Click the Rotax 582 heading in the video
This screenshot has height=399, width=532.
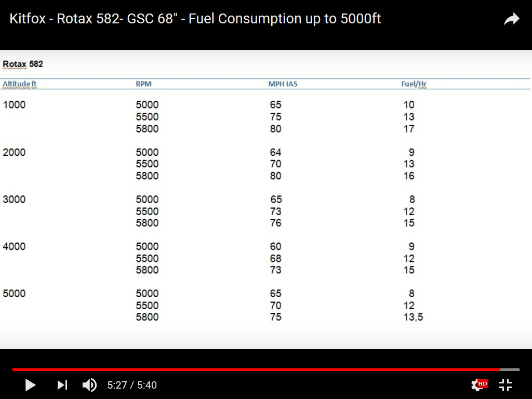23,64
